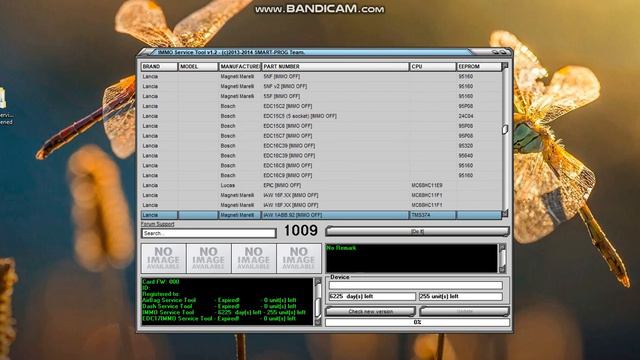Click the Dash Service Tool log line
Image resolution: width=640 pixels, height=360 pixels.
(219, 306)
